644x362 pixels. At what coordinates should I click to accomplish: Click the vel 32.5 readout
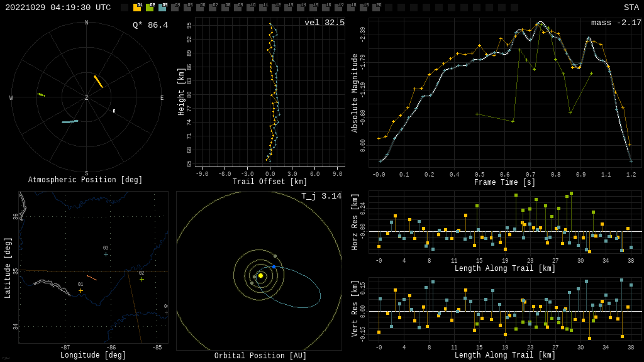(324, 23)
